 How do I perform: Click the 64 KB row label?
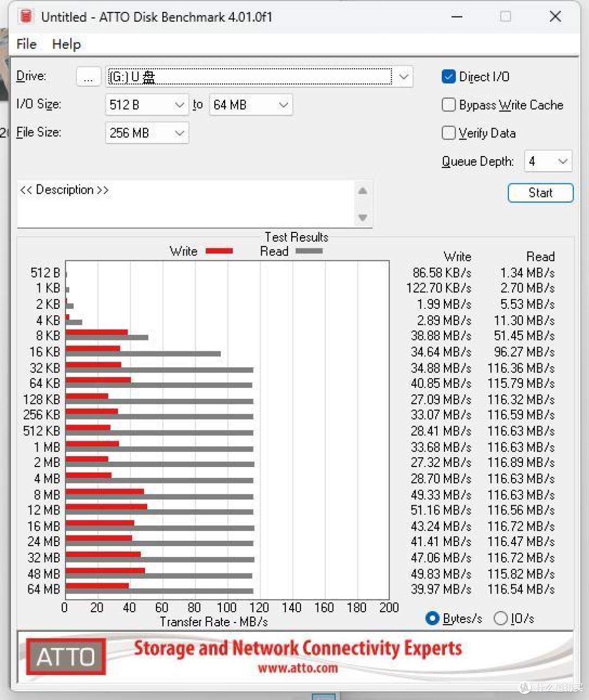pyautogui.click(x=45, y=384)
